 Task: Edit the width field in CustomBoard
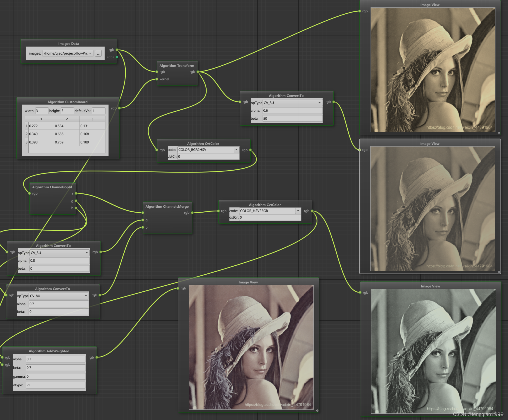coord(42,111)
